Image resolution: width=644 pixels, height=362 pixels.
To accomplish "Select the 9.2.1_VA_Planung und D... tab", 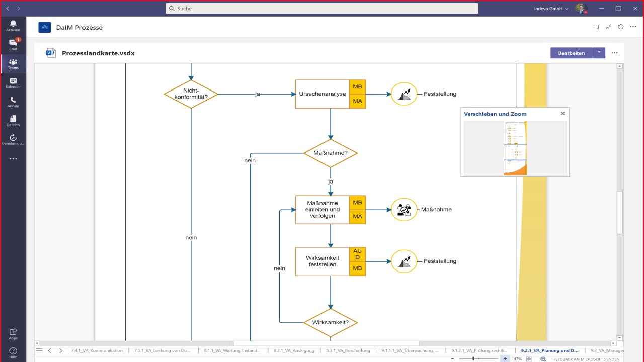I will [550, 350].
